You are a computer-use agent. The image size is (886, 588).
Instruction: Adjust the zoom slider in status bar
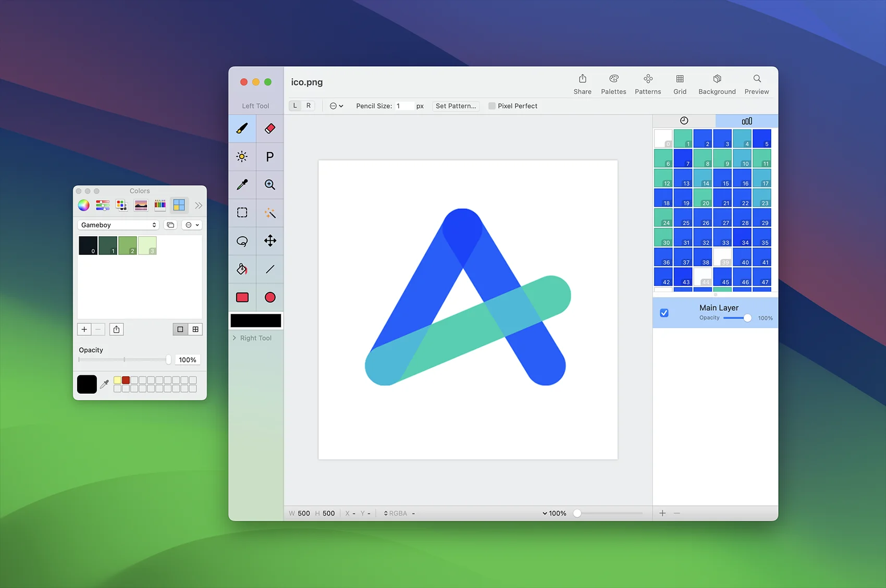pyautogui.click(x=608, y=513)
